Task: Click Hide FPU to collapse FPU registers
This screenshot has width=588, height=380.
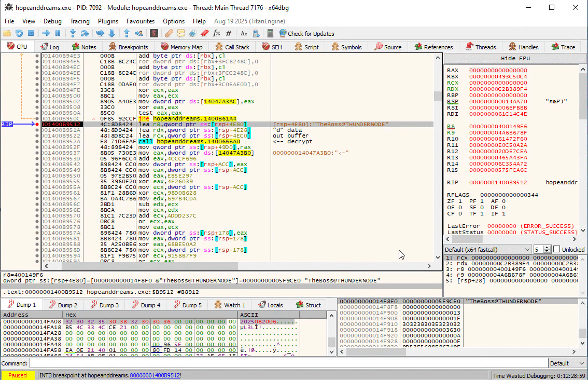Action: point(515,58)
